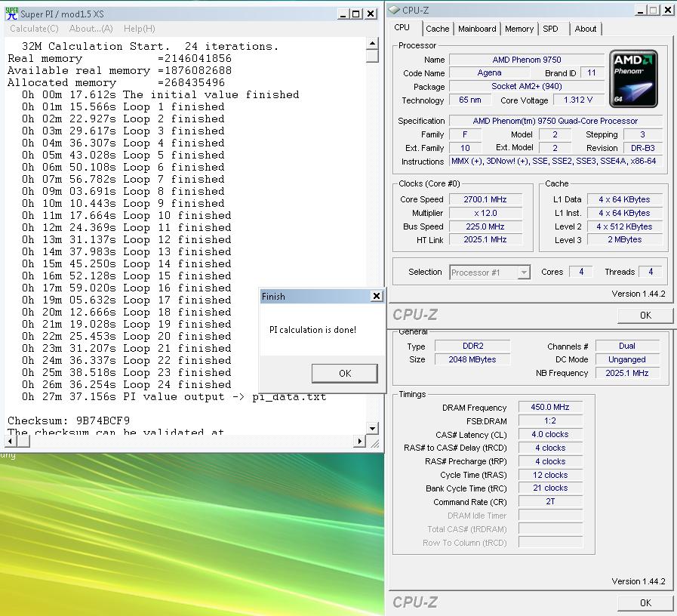
Task: Close the Super PI window
Action: [371, 14]
